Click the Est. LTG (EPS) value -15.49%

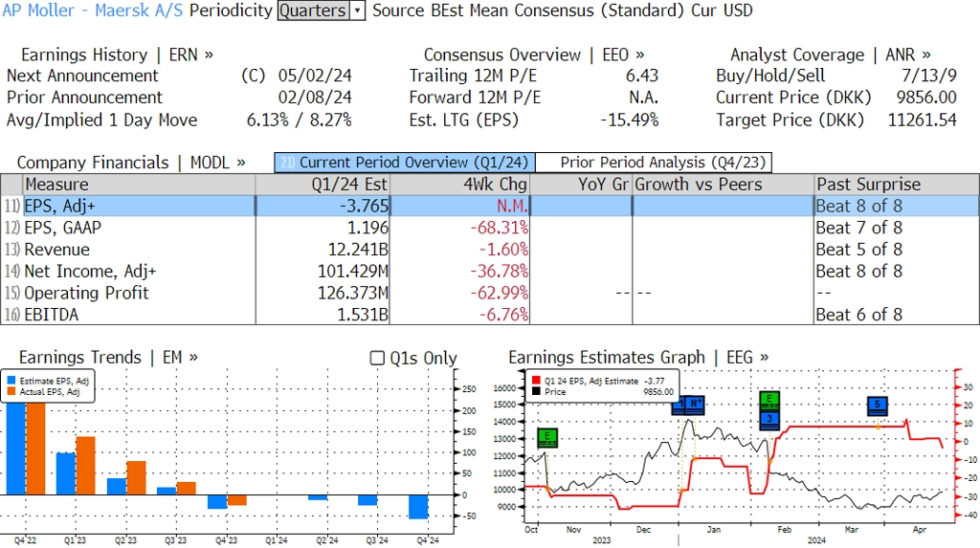pos(630,120)
